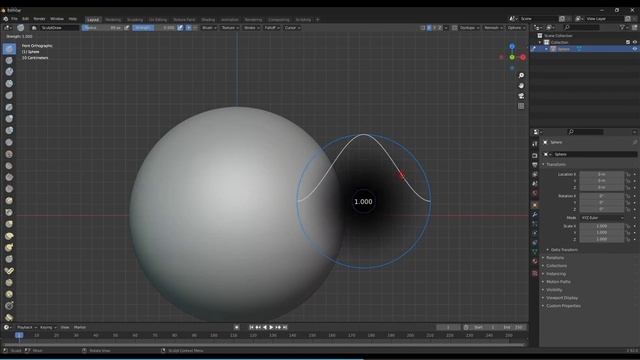Switch perspective/orthographic with grid icon
Image resolution: width=640 pixels, height=360 pixels.
click(x=521, y=106)
